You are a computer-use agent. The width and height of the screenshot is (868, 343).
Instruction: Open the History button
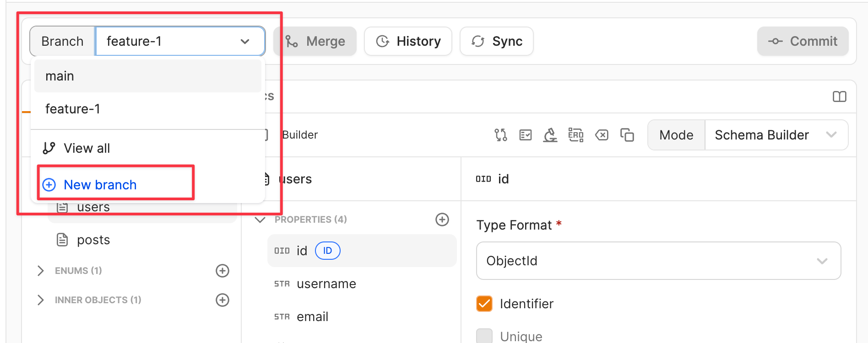coord(408,41)
